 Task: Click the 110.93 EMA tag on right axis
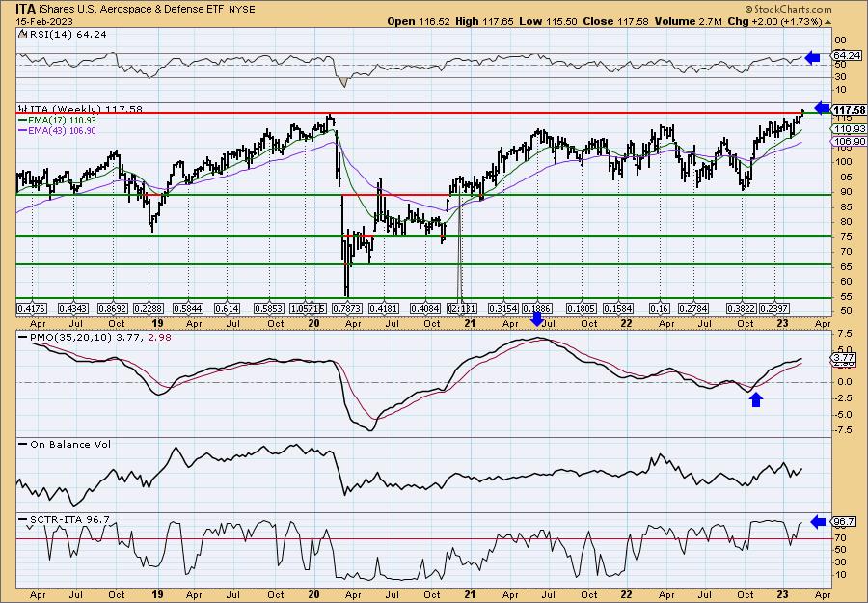click(849, 129)
